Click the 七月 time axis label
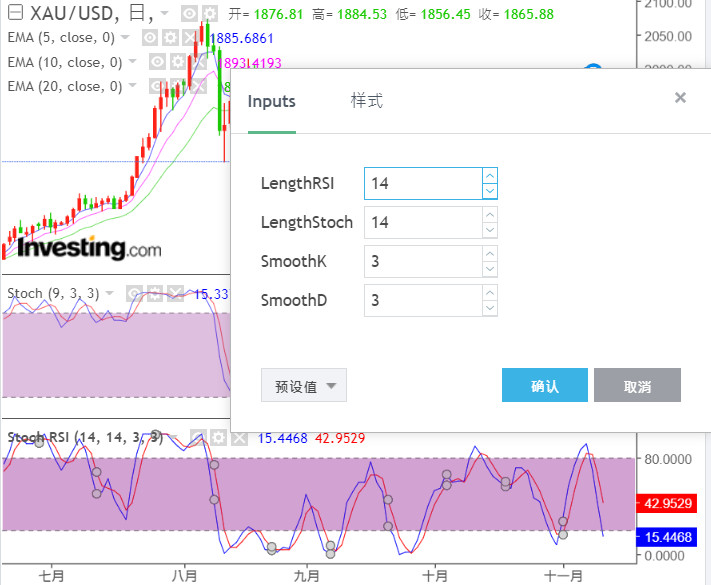Screen dimensions: 711x585 51,576
